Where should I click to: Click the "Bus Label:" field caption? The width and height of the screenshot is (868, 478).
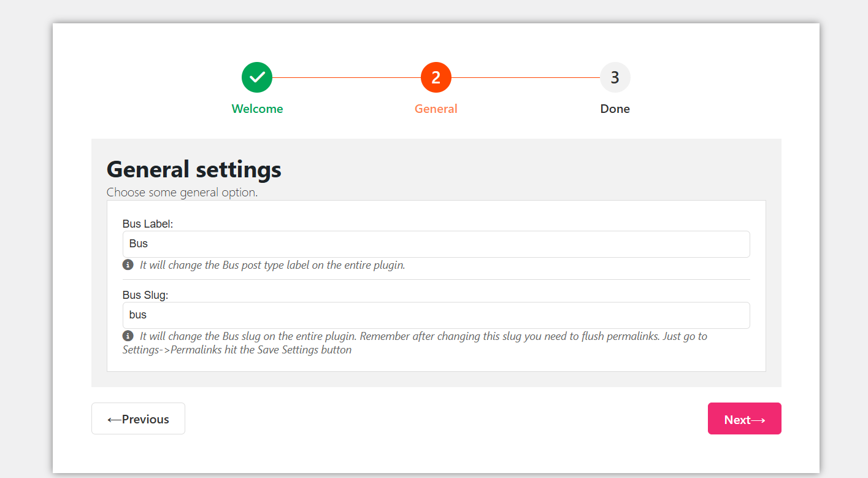(148, 224)
